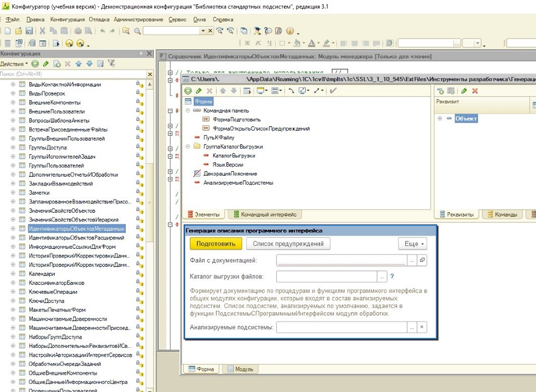Click the Подготовить button
The width and height of the screenshot is (536, 392).
tap(216, 243)
